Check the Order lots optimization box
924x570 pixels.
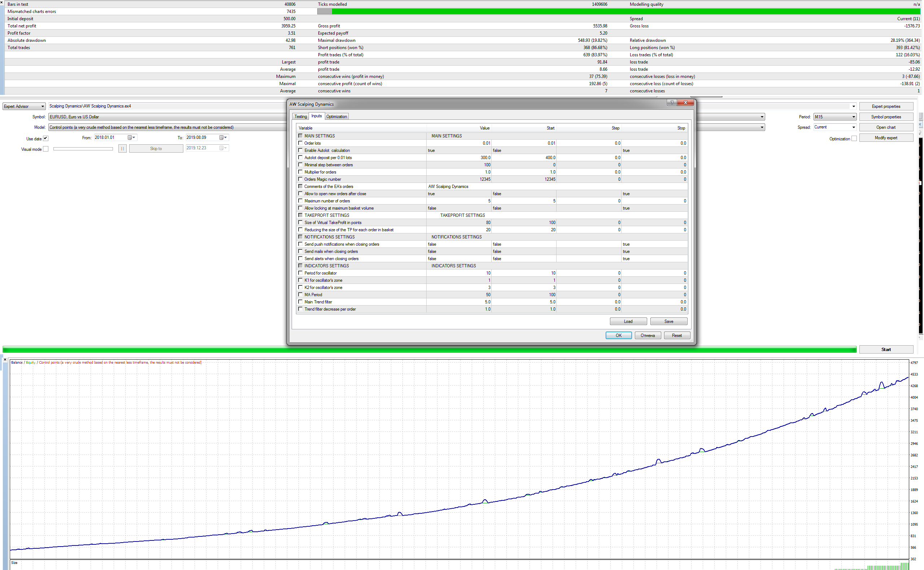coord(300,143)
